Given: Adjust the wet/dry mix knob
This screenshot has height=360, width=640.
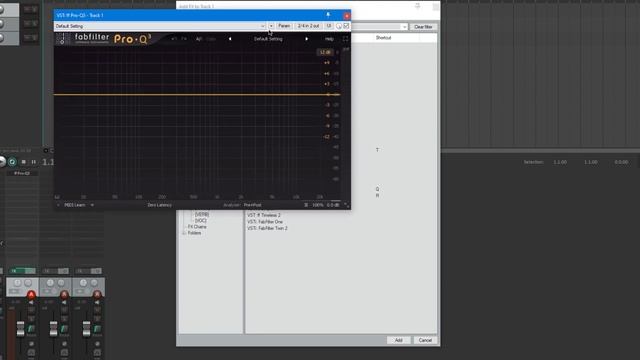Looking at the screenshot, I should click(x=339, y=26).
